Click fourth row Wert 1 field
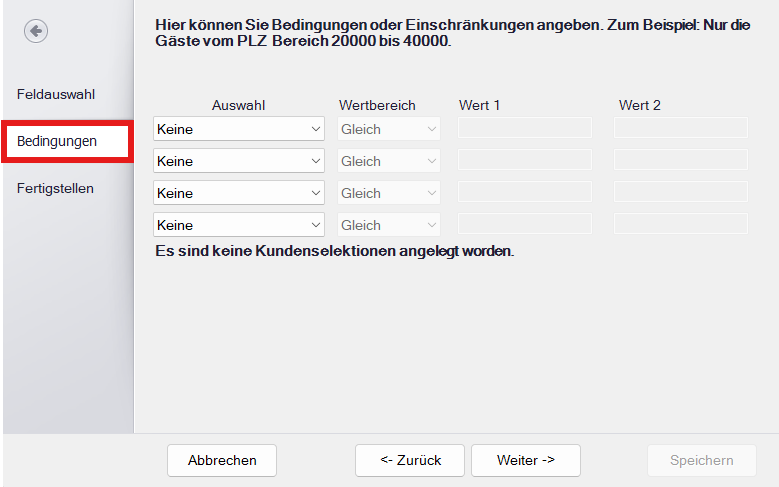This screenshot has width=779, height=487. click(525, 224)
